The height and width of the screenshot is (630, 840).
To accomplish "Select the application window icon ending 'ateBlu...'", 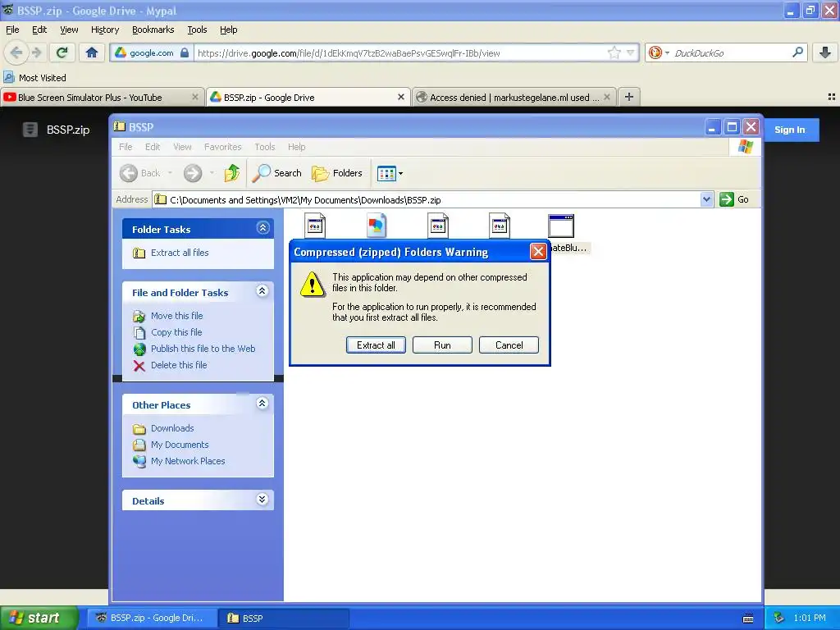I will tap(561, 226).
